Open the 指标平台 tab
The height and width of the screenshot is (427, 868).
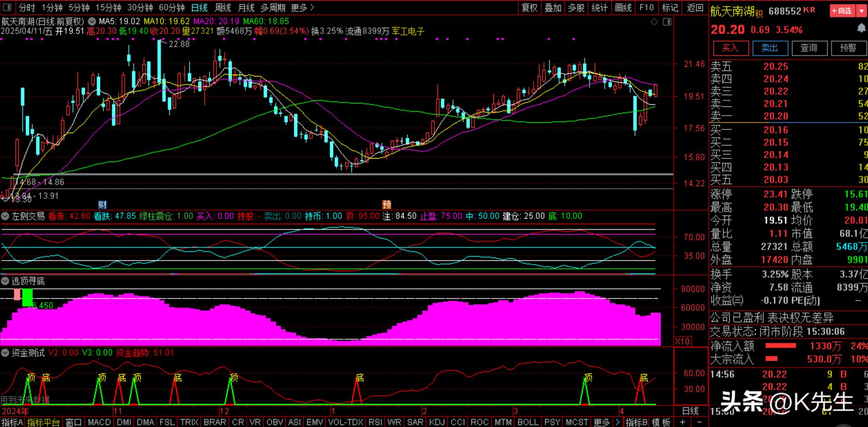(x=43, y=422)
